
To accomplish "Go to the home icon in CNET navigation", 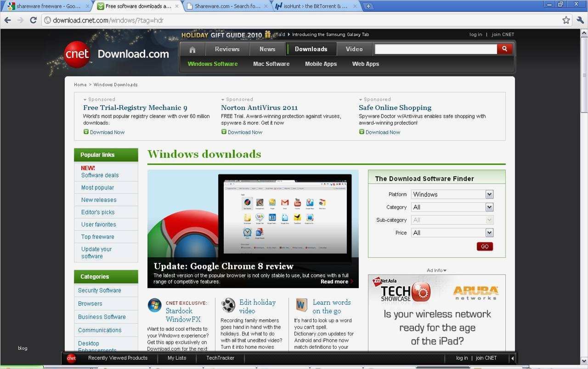I will (192, 49).
